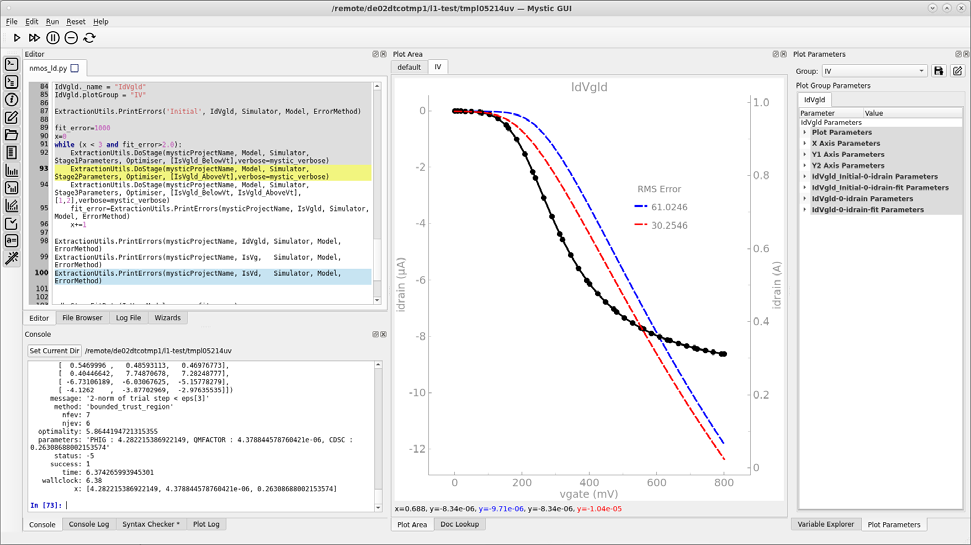The height and width of the screenshot is (545, 971).
Task: Open the Run menu
Action: pyautogui.click(x=52, y=21)
